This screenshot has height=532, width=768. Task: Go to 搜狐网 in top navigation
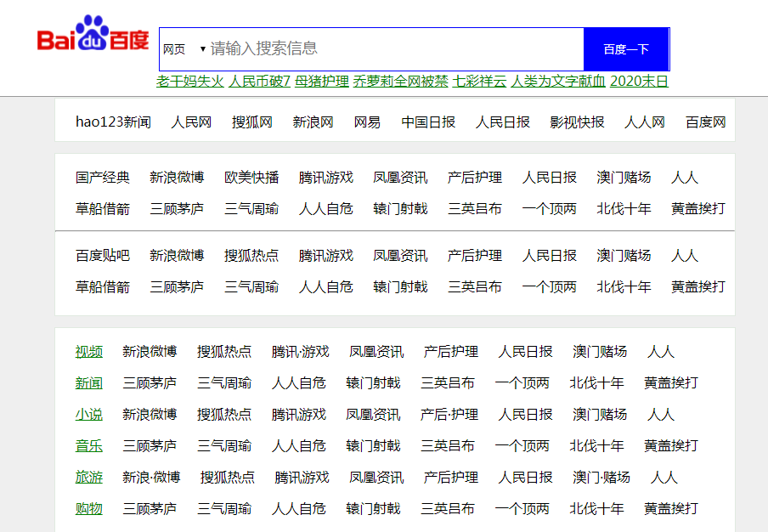pyautogui.click(x=252, y=122)
